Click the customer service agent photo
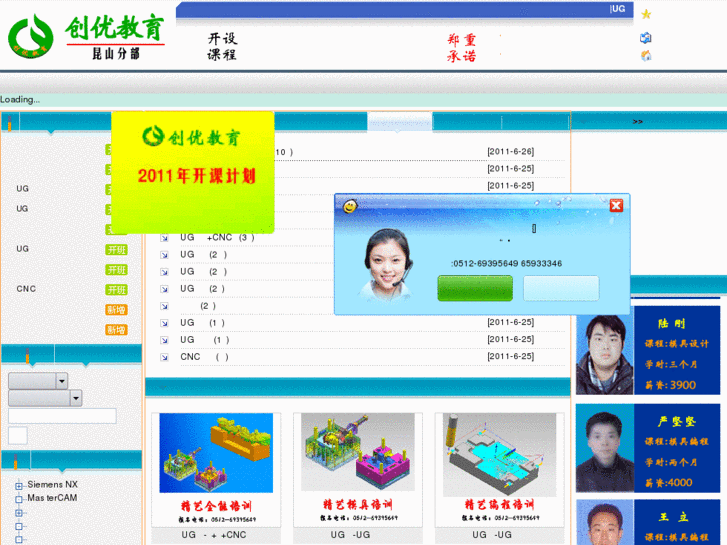Viewport: 727px width, 545px height. [388, 264]
